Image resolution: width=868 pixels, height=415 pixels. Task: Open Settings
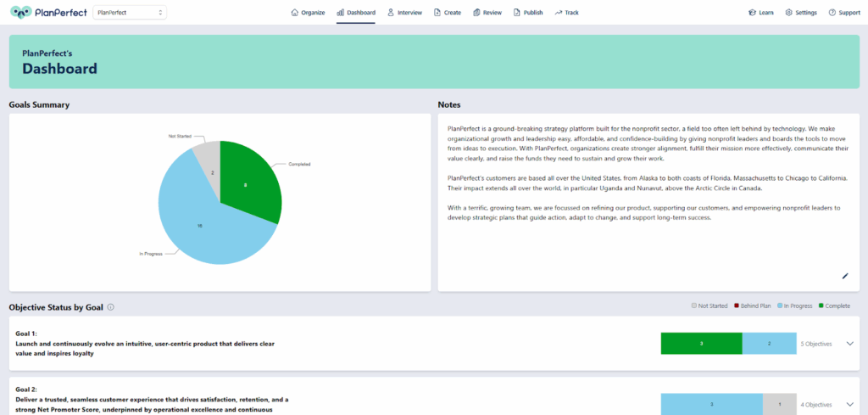pyautogui.click(x=800, y=12)
